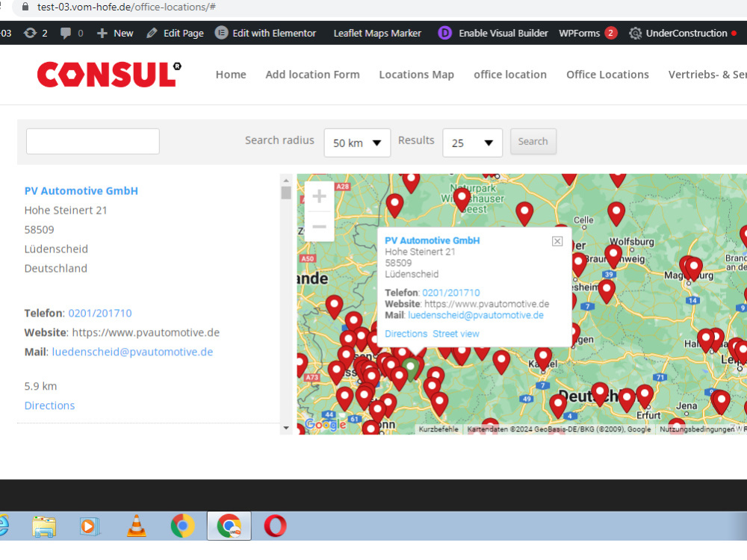Click the Google logo on the map
747x560 pixels.
coord(325,424)
